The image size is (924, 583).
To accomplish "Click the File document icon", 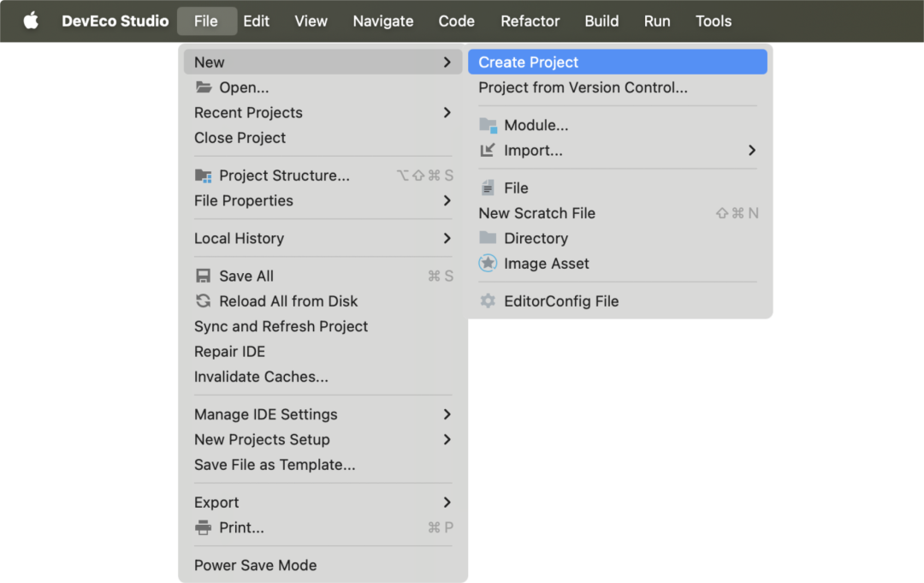I will (488, 188).
